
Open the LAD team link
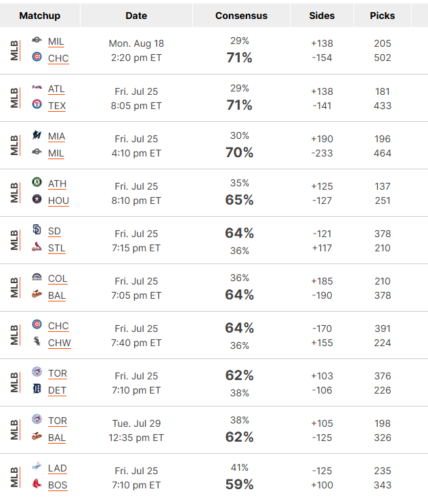(57, 468)
